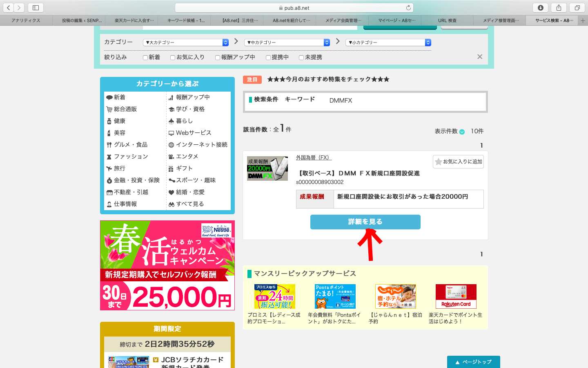Switch to URL 検査 tab
The width and height of the screenshot is (588, 368).
pos(447,20)
